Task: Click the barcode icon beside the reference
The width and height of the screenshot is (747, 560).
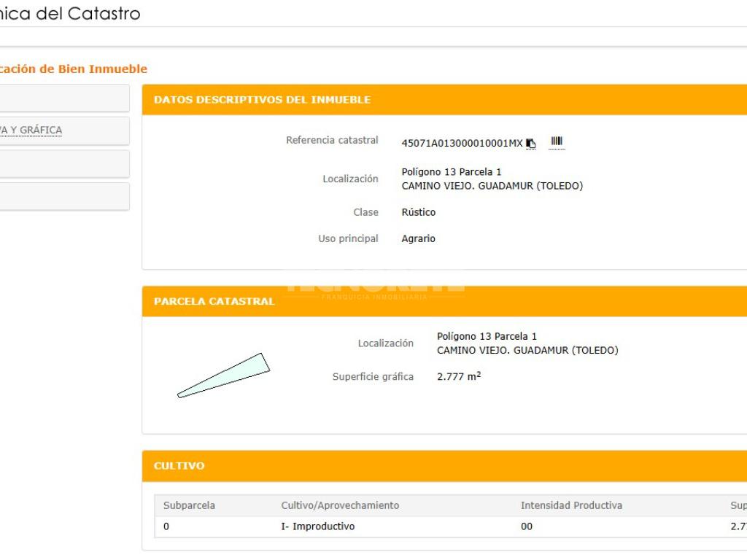Action: pos(557,141)
